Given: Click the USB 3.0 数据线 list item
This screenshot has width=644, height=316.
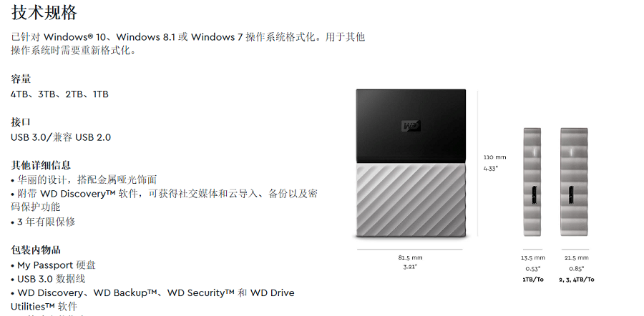Looking at the screenshot, I should (48, 279).
